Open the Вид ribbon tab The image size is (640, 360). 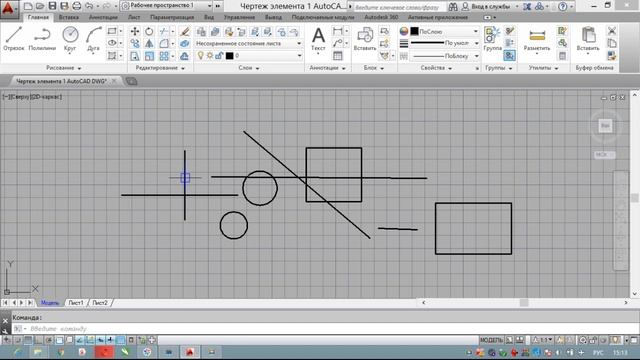(x=209, y=17)
